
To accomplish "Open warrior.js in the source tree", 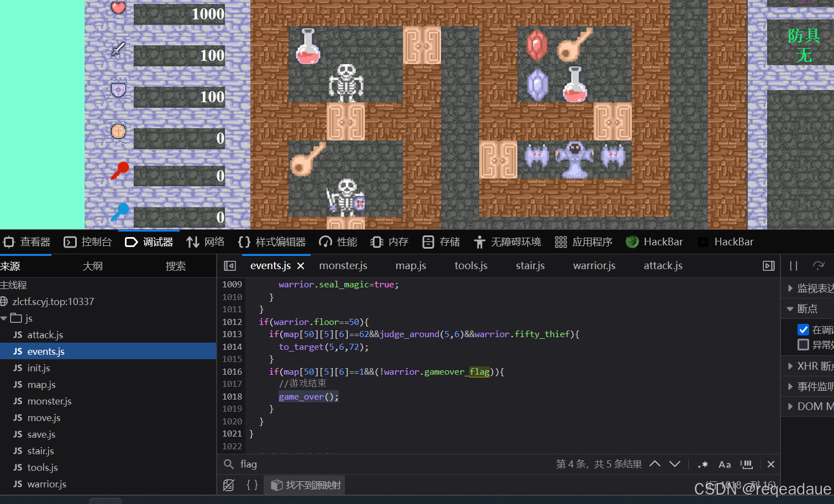I will tap(46, 484).
